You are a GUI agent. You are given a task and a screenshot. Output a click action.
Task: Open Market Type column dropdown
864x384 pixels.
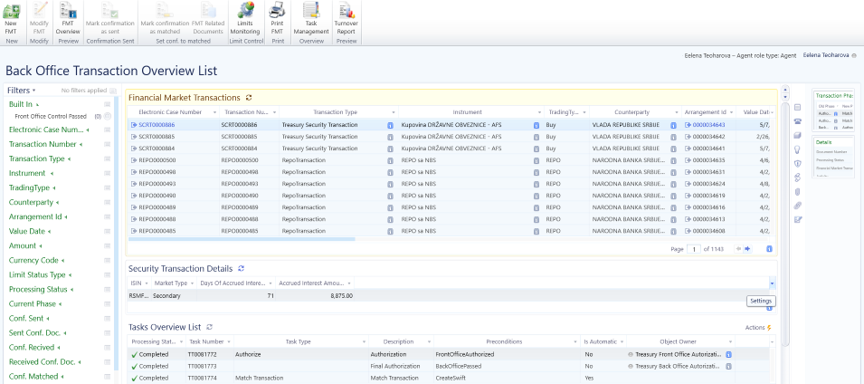192,283
